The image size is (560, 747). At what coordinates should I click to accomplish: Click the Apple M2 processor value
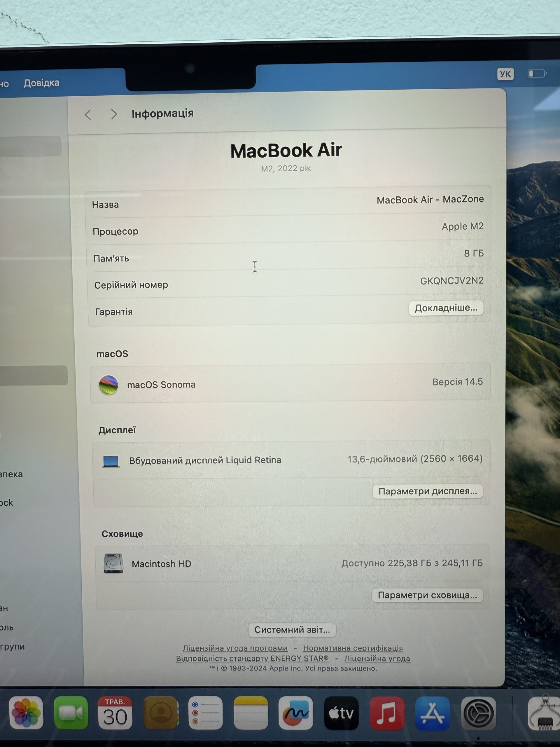pos(463,226)
